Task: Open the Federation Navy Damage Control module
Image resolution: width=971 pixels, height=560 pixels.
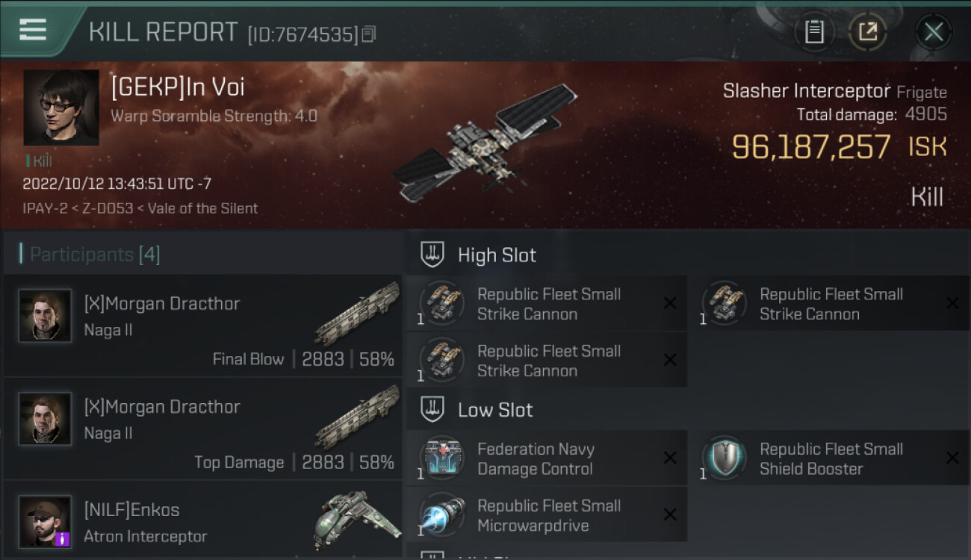Action: pos(547,458)
